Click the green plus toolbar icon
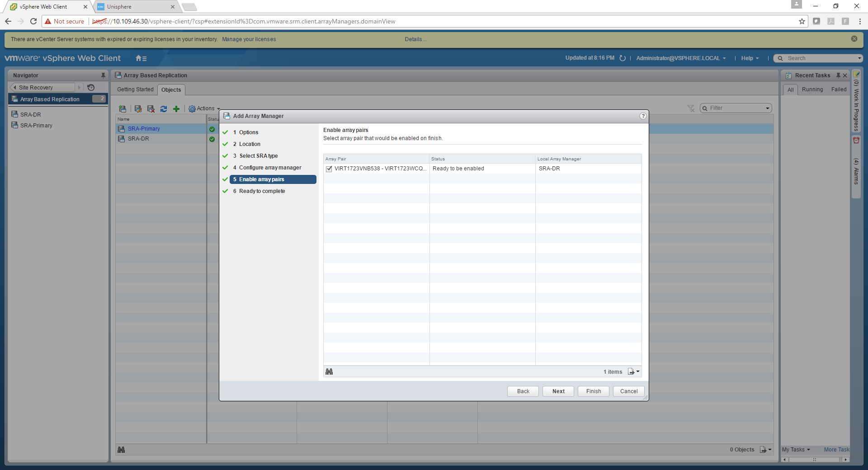This screenshot has width=868, height=470. 176,109
